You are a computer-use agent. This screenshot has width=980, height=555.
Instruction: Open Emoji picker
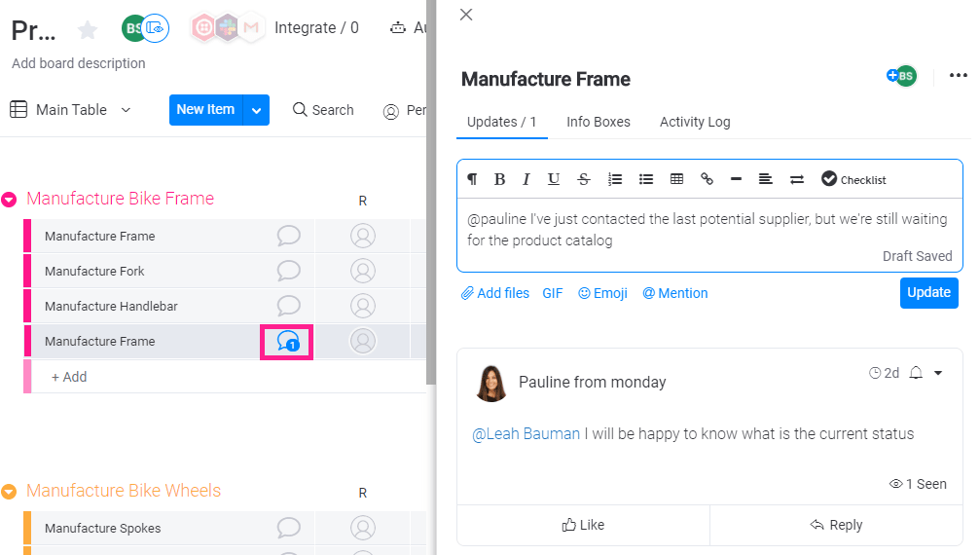pos(602,293)
